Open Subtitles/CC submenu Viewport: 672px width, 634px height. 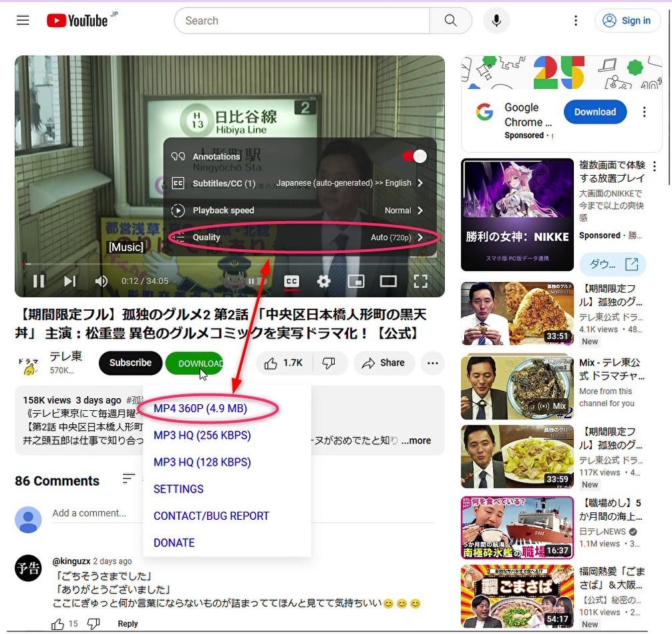[300, 183]
